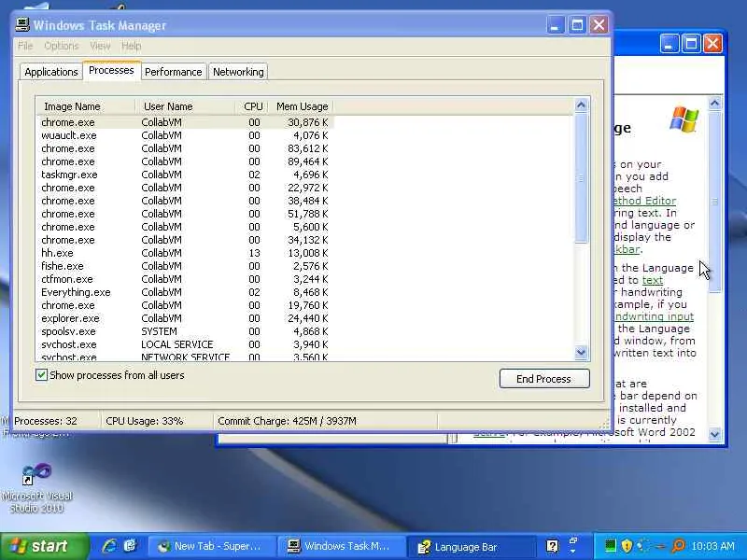The image size is (747, 560).
Task: Open the File menu in Task Manager
Action: click(x=25, y=46)
